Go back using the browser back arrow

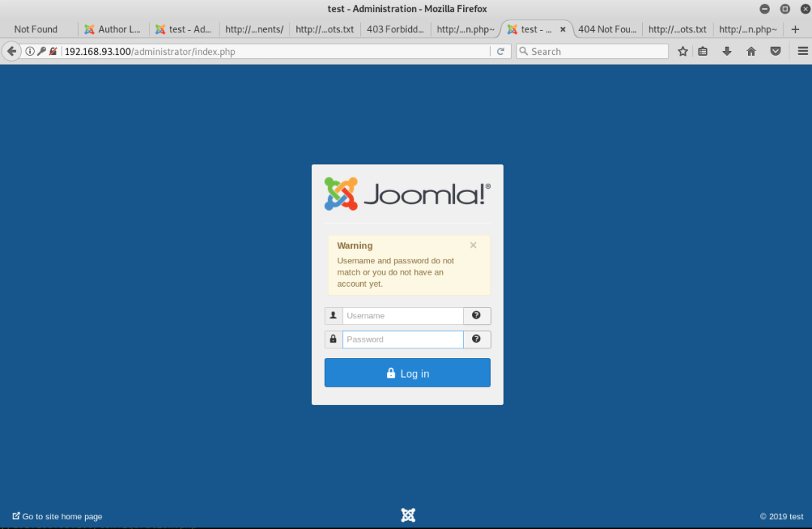pyautogui.click(x=11, y=51)
